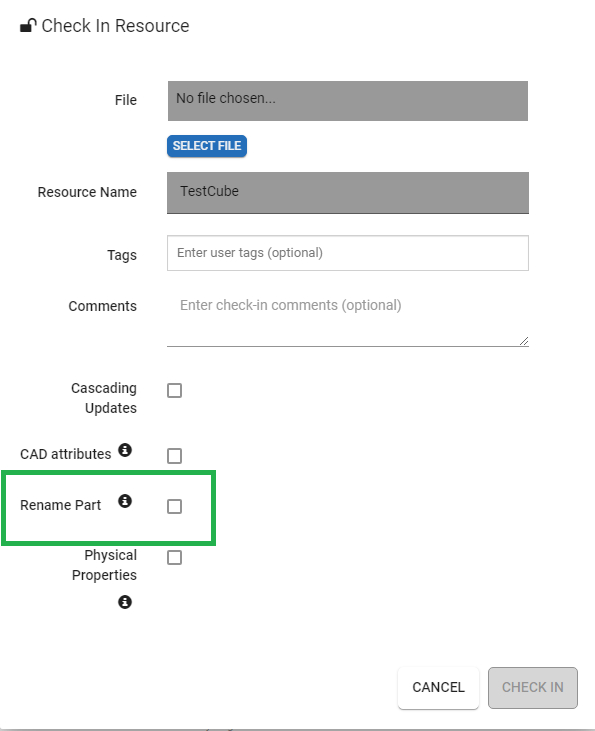Click the unlock padlock icon in title

(28, 26)
